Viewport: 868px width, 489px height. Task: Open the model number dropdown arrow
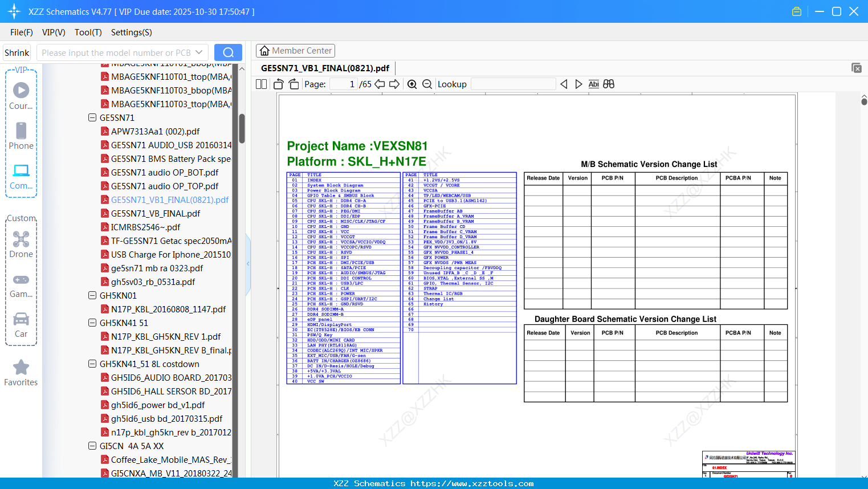199,52
